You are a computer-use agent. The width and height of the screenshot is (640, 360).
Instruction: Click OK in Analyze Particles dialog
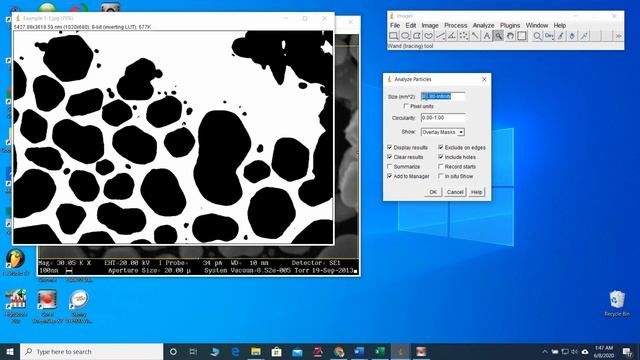[433, 192]
